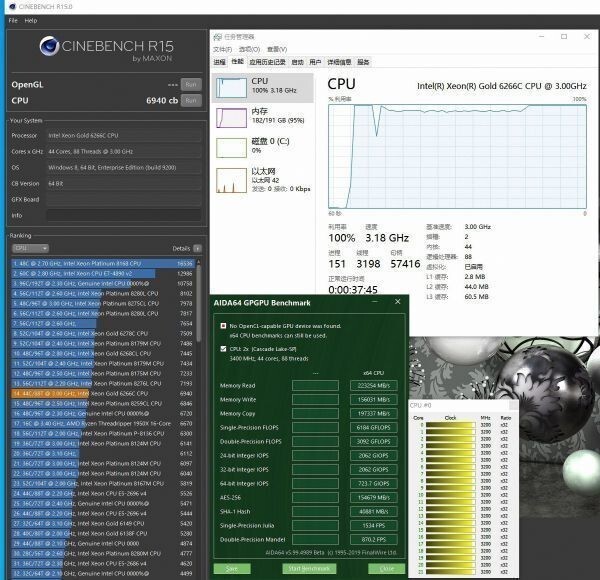600x580 pixels.
Task: Run the OpenGL benchmark
Action: (190, 84)
